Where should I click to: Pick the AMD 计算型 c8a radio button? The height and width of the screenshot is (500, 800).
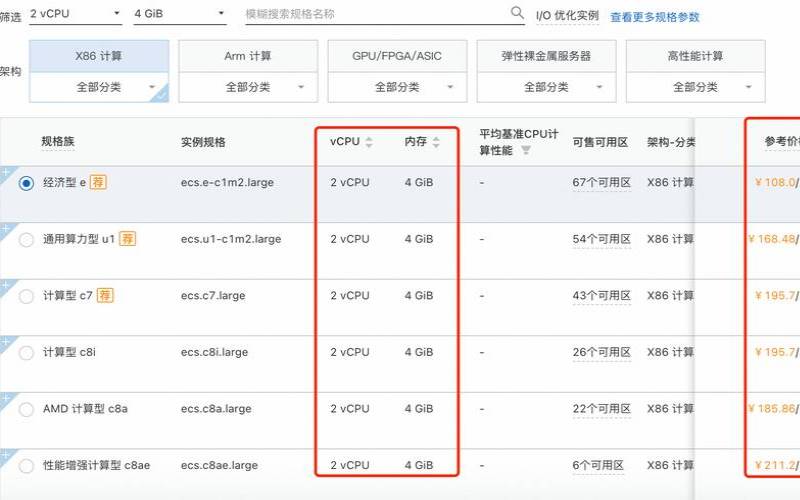(x=26, y=409)
